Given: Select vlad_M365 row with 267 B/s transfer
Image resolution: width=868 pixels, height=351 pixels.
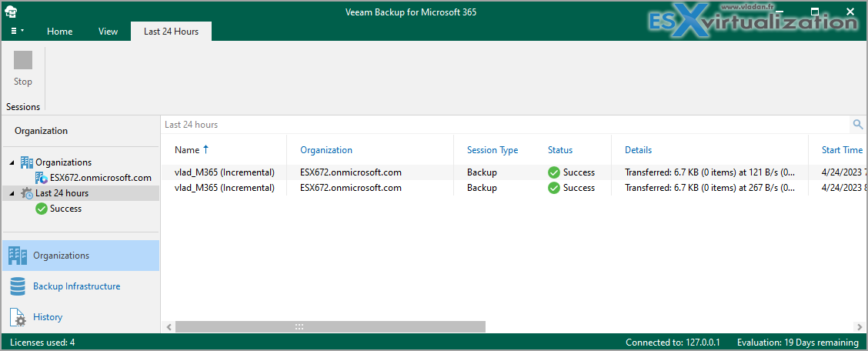Looking at the screenshot, I should (x=513, y=188).
